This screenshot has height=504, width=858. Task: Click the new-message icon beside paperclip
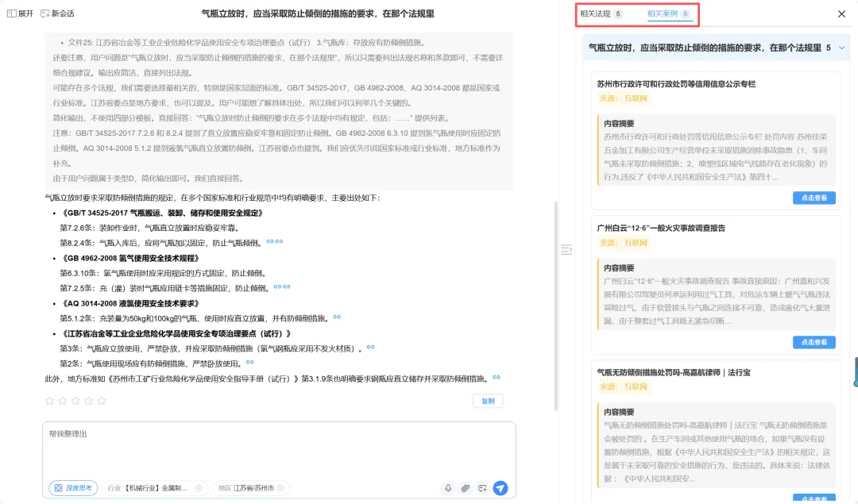pos(482,488)
